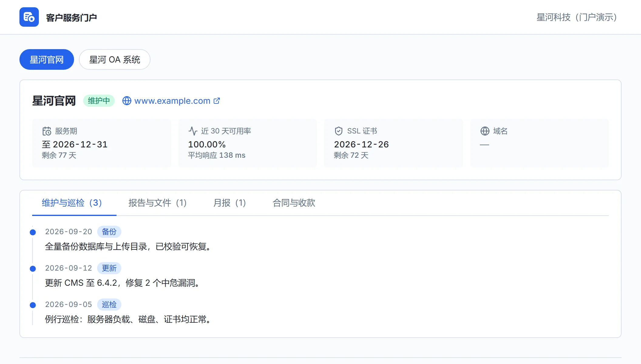Click the 备份 tag
Screen dimensions: 641x364
click(x=109, y=232)
